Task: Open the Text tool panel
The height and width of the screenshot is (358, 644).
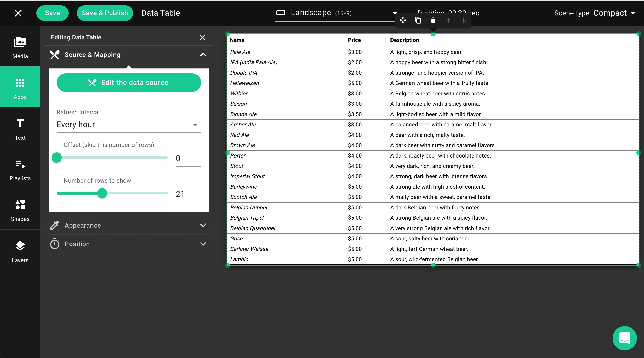Action: tap(20, 129)
